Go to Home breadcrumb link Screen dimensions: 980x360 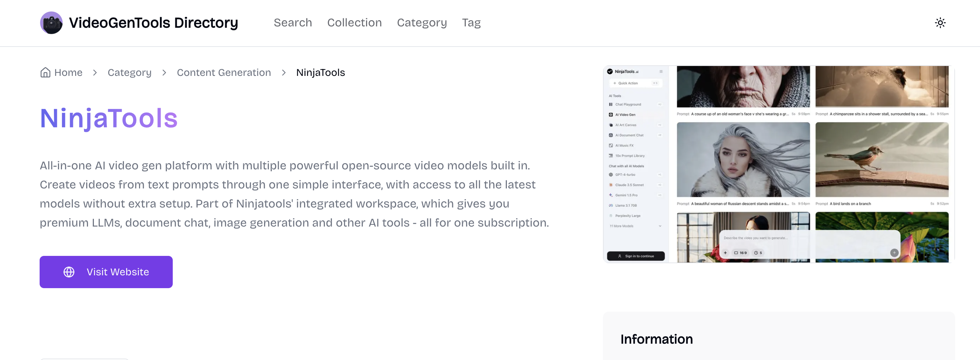point(61,72)
